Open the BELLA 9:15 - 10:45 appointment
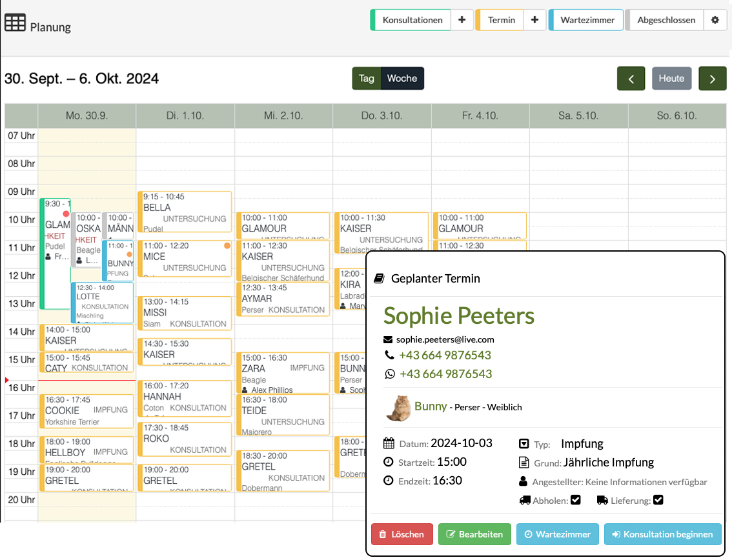 185,212
